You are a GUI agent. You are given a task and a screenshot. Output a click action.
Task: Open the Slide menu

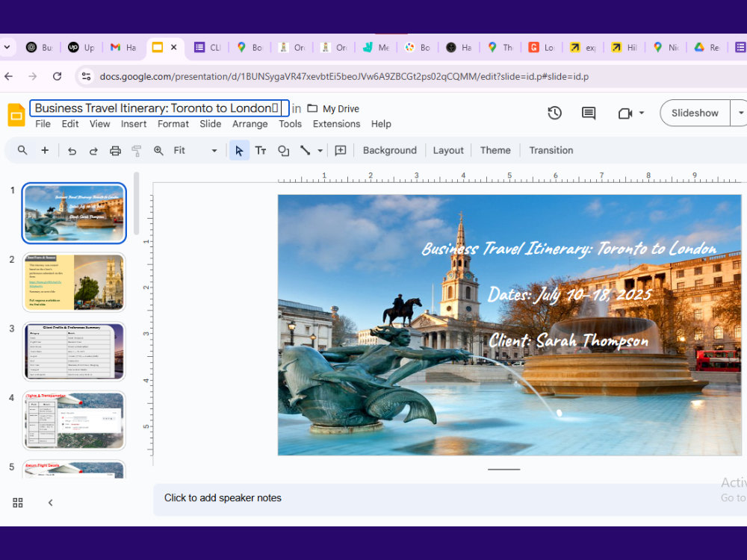[x=210, y=124]
